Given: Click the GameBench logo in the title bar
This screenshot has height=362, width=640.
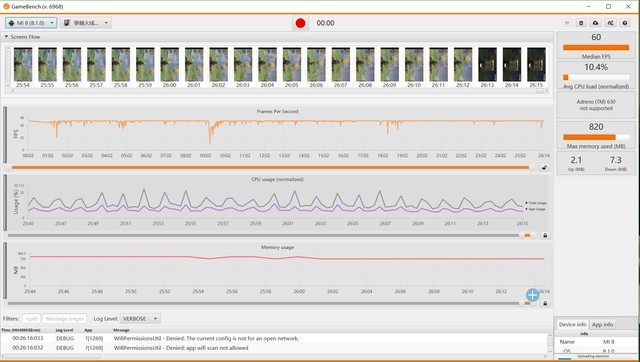Looking at the screenshot, I should point(6,7).
